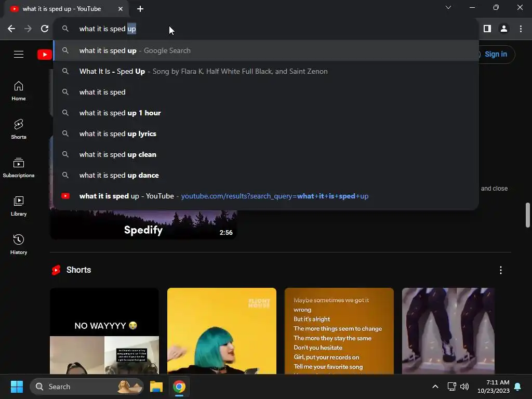Image resolution: width=532 pixels, height=399 pixels.
Task: Click the browser forward arrow
Action: click(28, 29)
